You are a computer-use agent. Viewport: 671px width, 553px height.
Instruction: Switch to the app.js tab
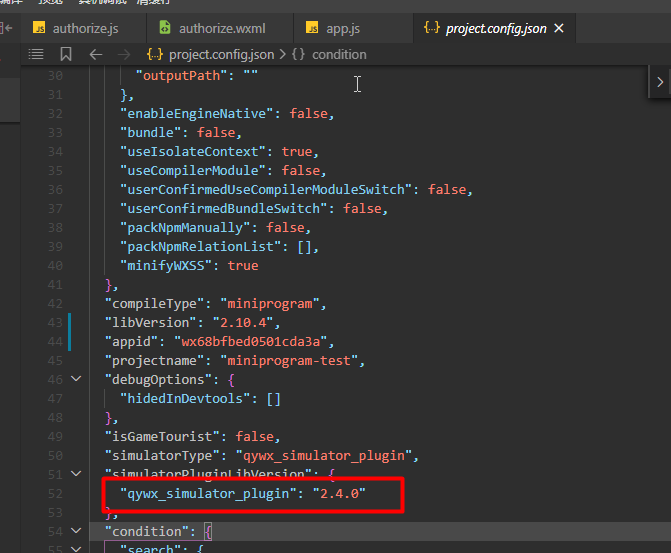pos(353,28)
